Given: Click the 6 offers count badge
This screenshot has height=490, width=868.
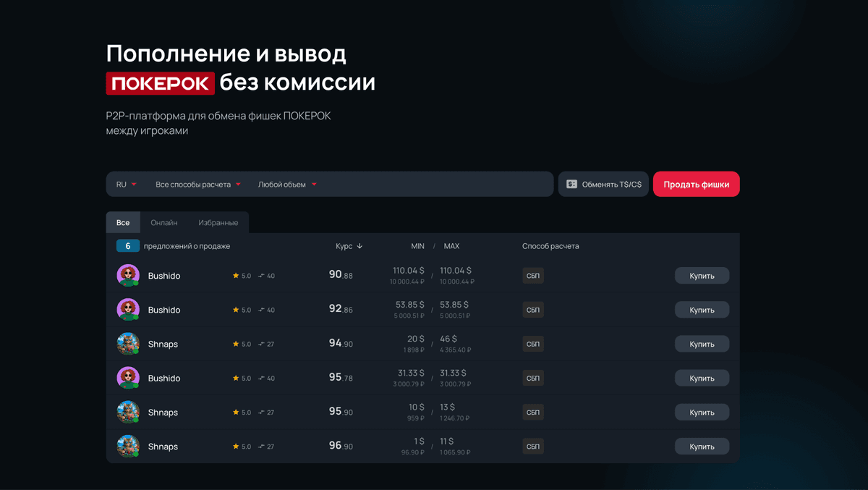Looking at the screenshot, I should (x=128, y=246).
